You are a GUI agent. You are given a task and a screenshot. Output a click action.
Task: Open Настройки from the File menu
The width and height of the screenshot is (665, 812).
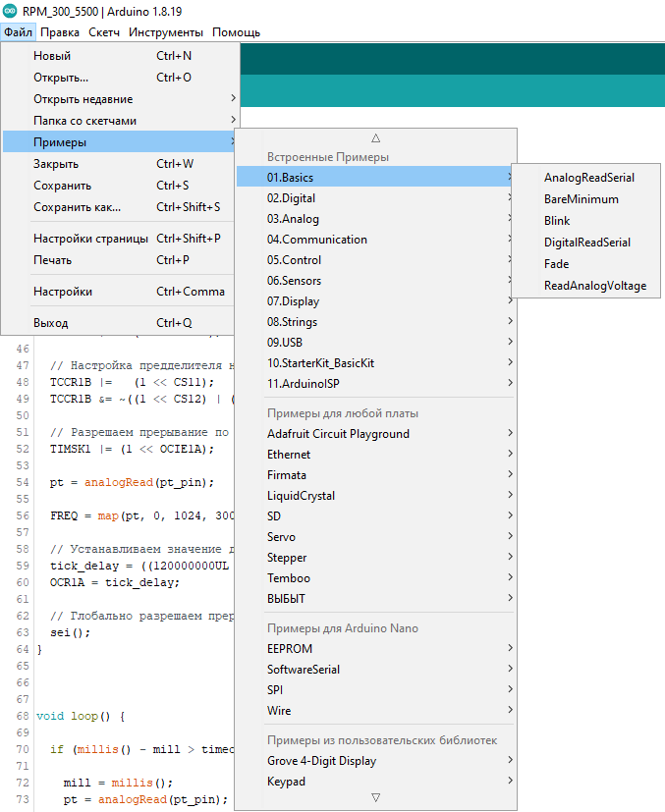(63, 292)
